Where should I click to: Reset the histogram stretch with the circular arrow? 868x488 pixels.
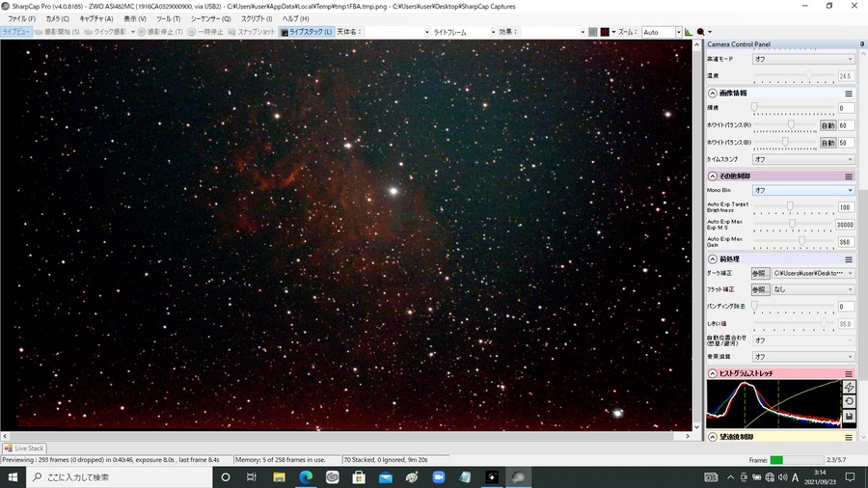click(849, 401)
